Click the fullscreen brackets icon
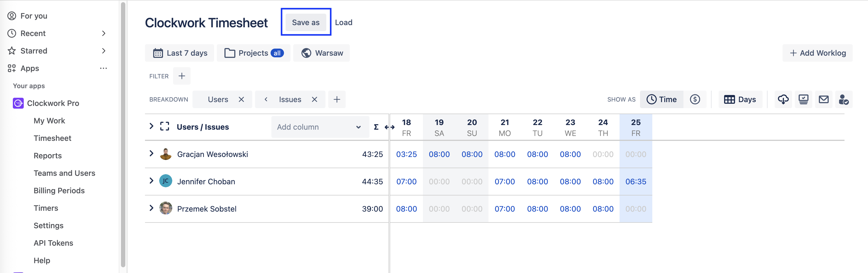This screenshot has height=273, width=868. [x=164, y=127]
